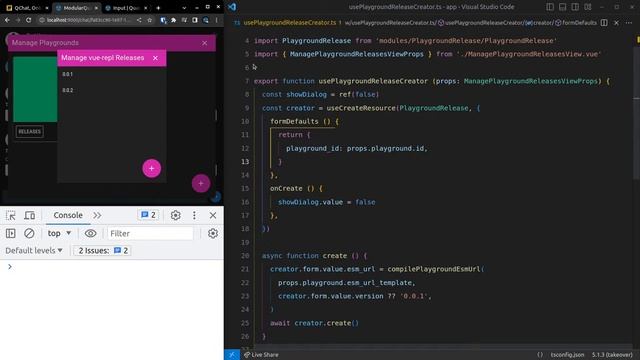The width and height of the screenshot is (640, 360).
Task: Start Live Share from status bar
Action: tap(261, 355)
